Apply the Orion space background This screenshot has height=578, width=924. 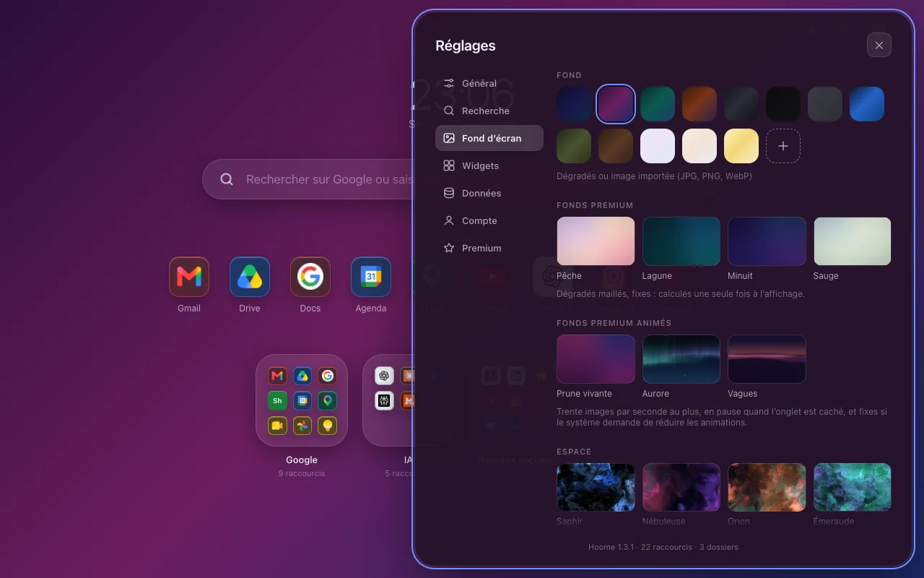pyautogui.click(x=767, y=488)
